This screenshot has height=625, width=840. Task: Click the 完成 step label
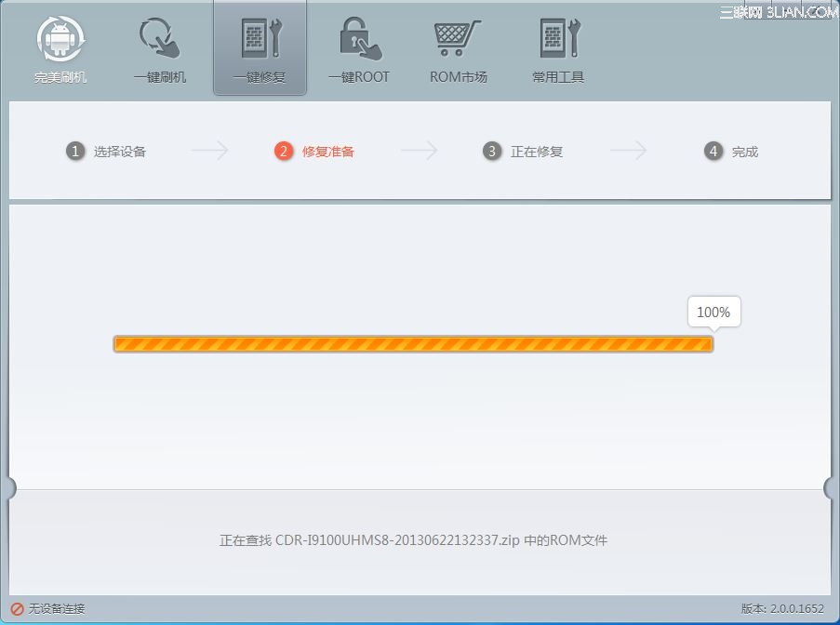click(x=745, y=152)
